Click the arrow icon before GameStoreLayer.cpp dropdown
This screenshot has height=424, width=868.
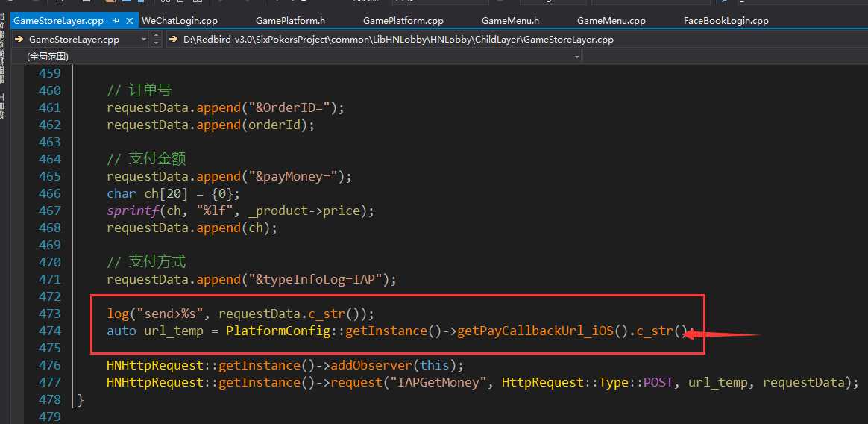19,40
